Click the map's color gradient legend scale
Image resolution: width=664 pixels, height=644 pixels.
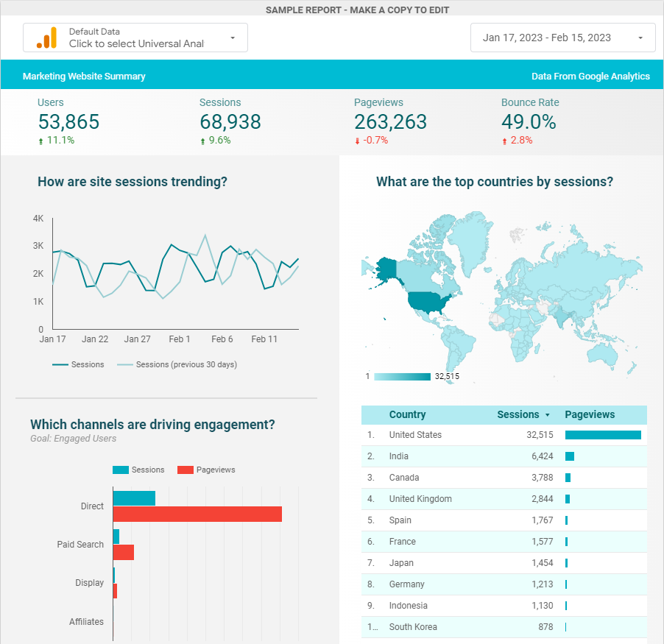[403, 376]
